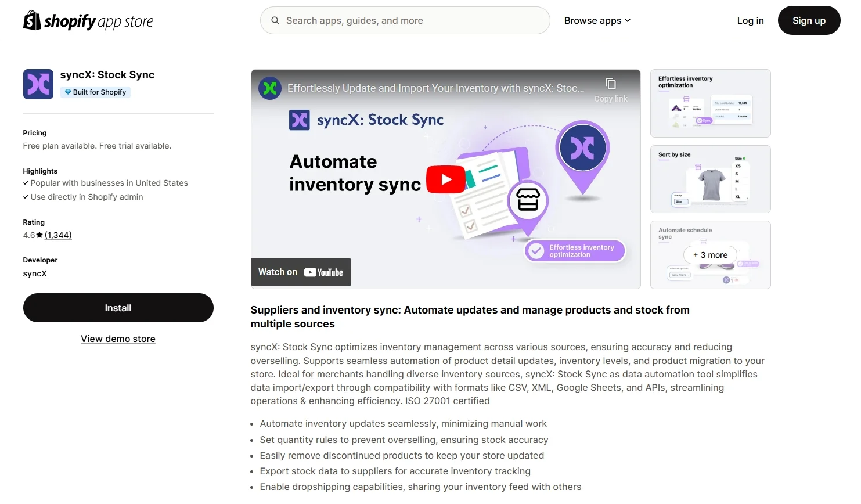Click the syncX: Stock Sync app icon
This screenshot has width=861, height=504.
click(x=38, y=84)
